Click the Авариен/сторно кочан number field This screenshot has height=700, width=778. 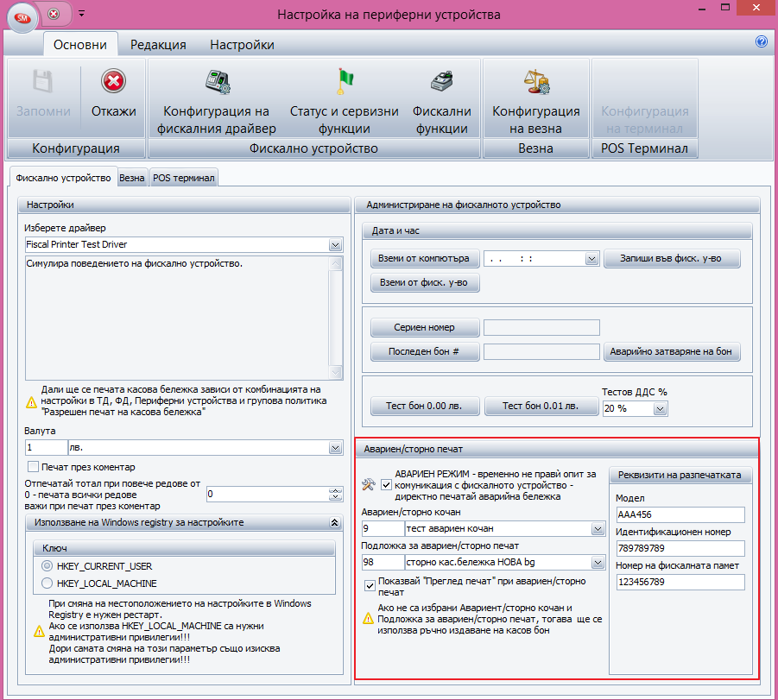point(383,529)
